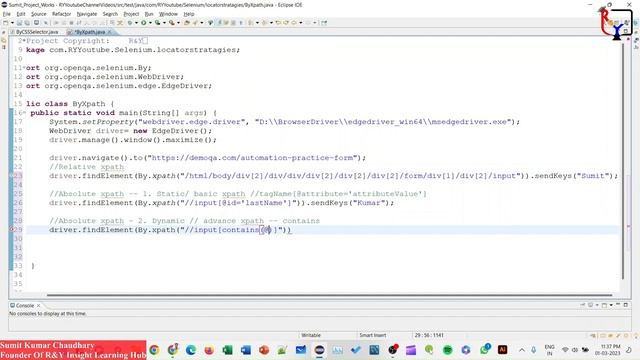Click the demoqa automation-practice-form URL string
This screenshot has width=640, height=360.
point(253,158)
